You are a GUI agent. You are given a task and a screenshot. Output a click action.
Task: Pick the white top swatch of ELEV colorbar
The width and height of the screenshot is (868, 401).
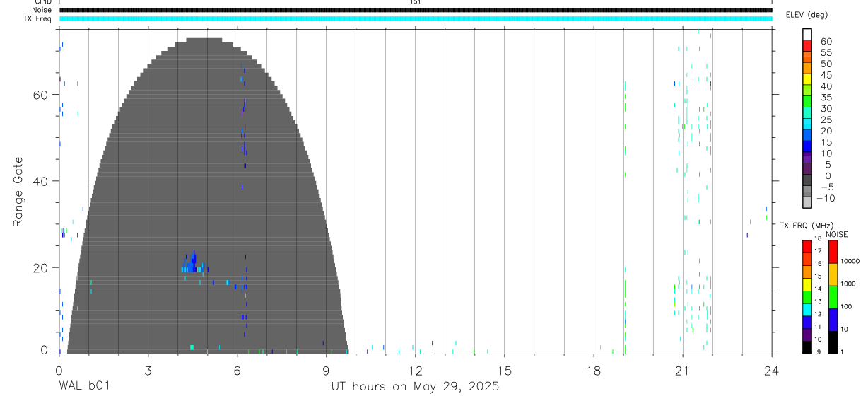[x=807, y=34]
